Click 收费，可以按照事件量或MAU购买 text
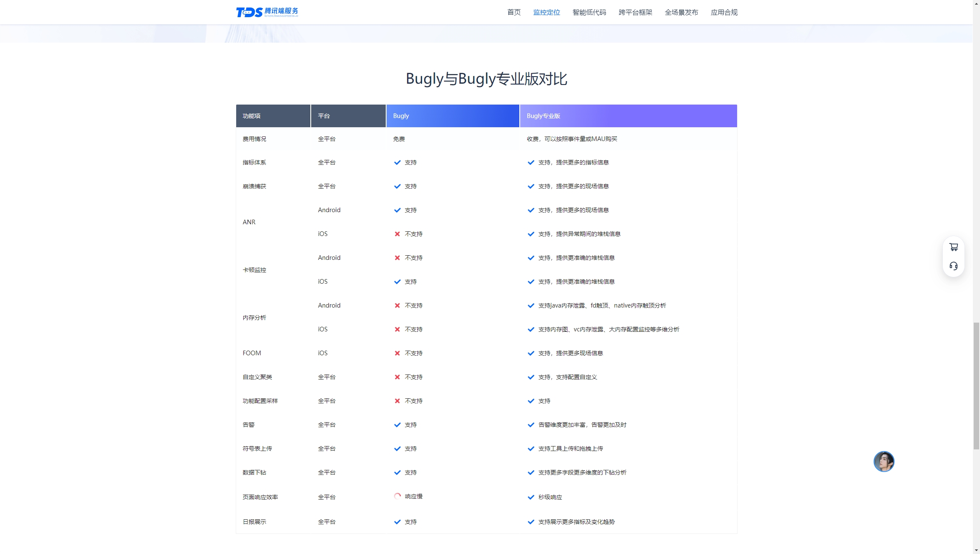Viewport: 980px width, 554px height. coord(572,139)
